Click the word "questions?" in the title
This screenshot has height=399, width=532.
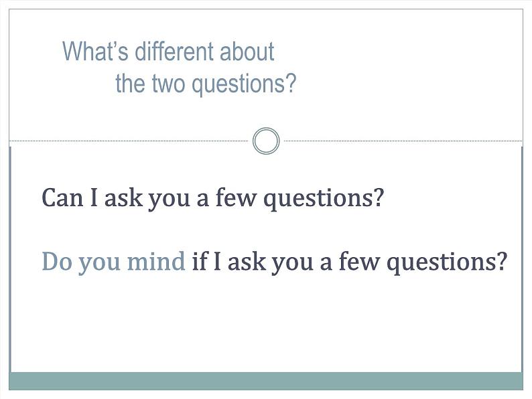coord(247,85)
